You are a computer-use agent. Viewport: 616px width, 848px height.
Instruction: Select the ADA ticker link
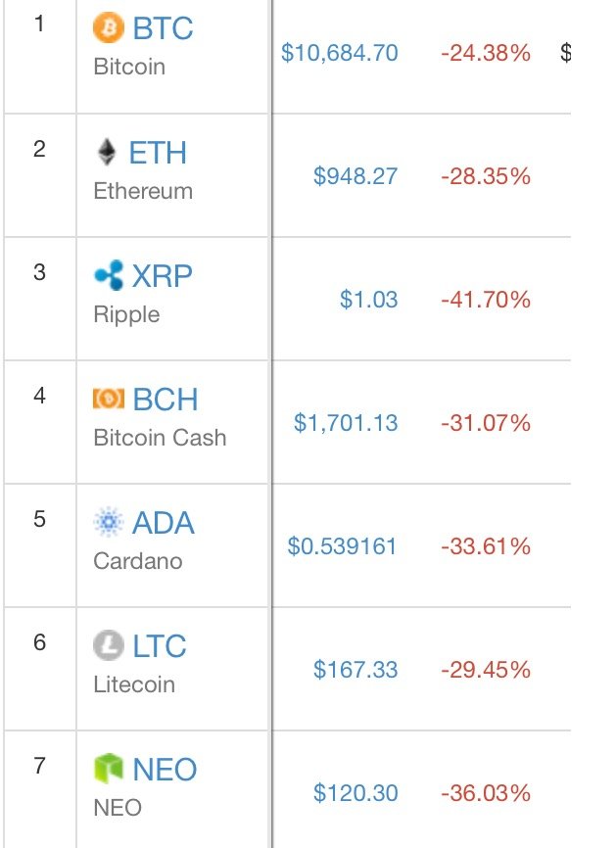(164, 523)
